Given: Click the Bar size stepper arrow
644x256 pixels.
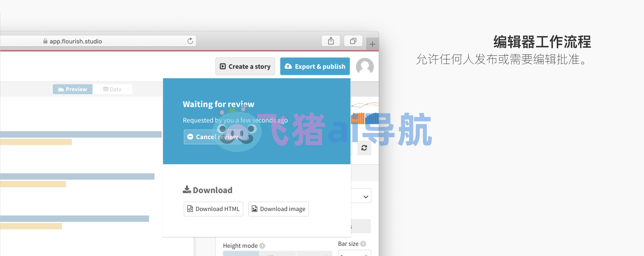Looking at the screenshot, I should (366, 255).
